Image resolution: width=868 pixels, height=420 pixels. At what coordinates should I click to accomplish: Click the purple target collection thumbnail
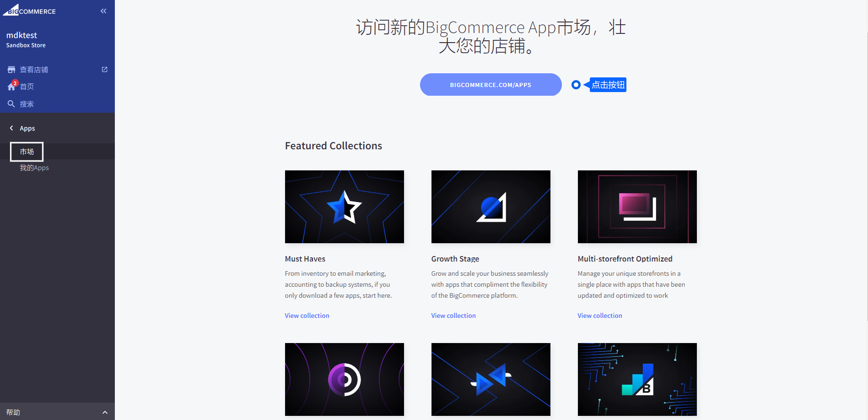(x=344, y=379)
